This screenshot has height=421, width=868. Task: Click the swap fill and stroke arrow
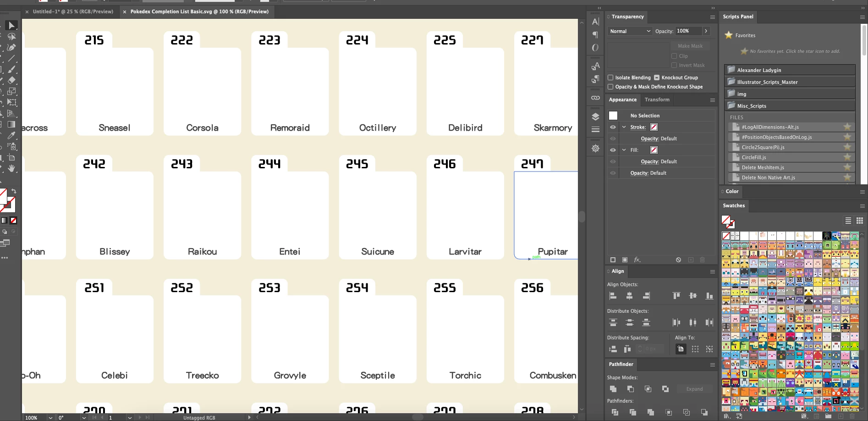(x=14, y=191)
